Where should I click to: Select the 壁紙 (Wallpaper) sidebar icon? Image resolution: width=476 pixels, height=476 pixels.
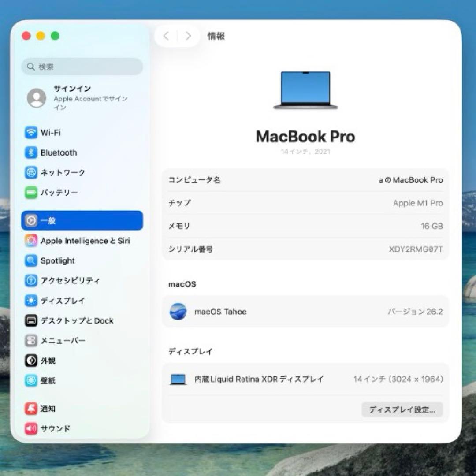click(x=31, y=381)
